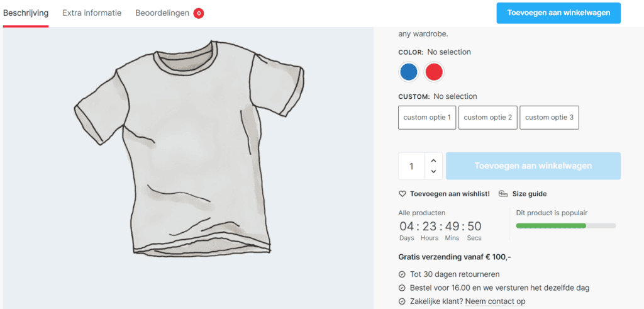644x309 pixels.
Task: Click the checkmark icon beside 'Tot 30 dagen retourneren'
Action: 402,274
